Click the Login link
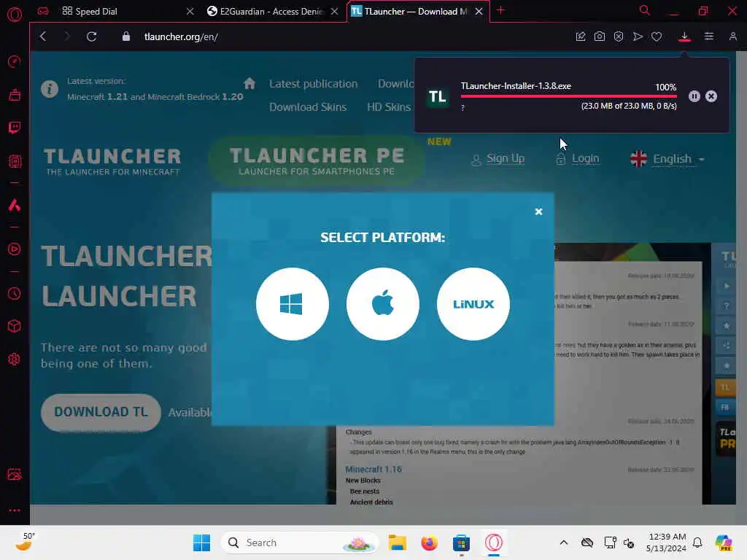The image size is (747, 560). point(585,158)
